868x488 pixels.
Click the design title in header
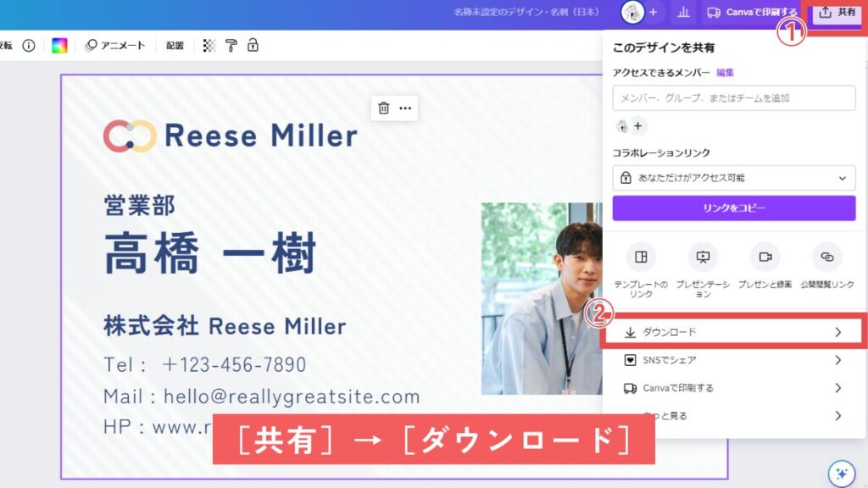[x=526, y=12]
